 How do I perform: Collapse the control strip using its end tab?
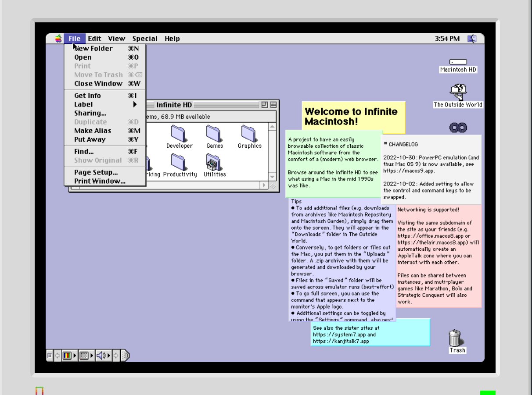pos(125,355)
